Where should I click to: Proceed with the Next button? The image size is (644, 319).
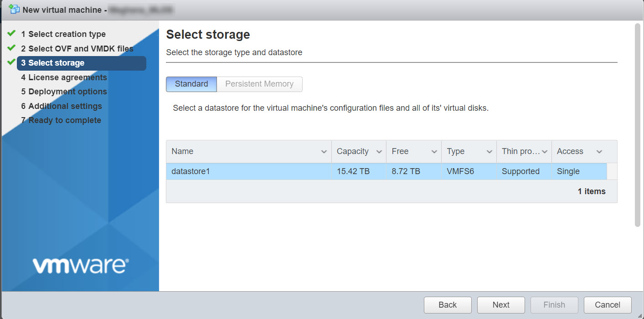[501, 305]
